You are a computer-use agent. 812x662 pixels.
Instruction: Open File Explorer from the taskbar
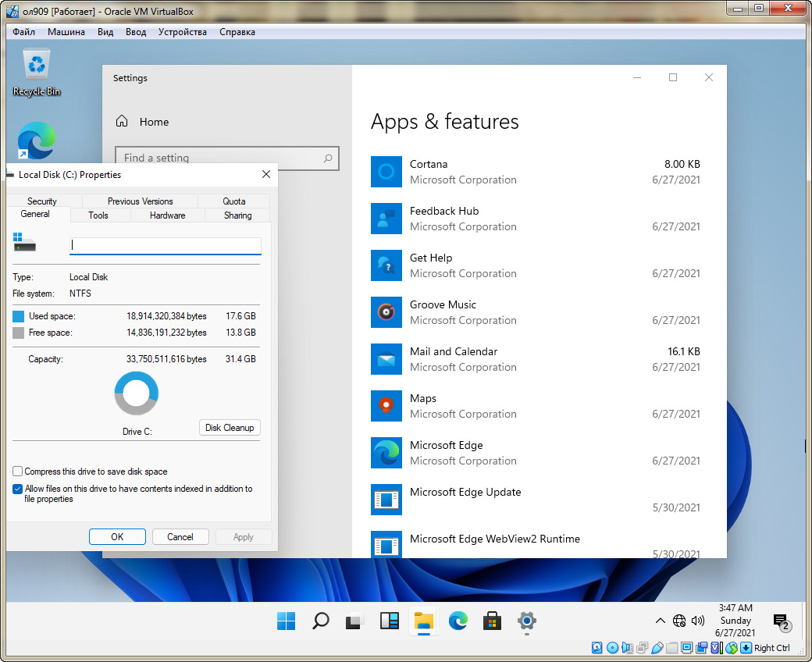point(423,621)
